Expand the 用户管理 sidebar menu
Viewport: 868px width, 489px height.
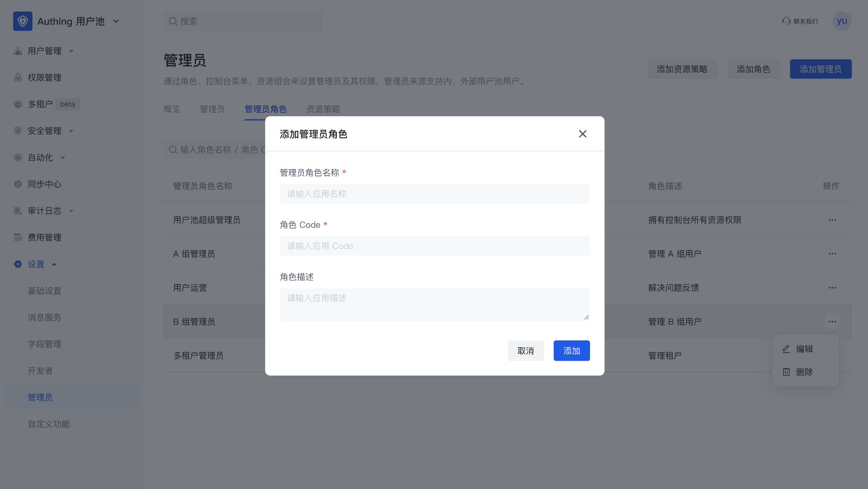(x=71, y=51)
